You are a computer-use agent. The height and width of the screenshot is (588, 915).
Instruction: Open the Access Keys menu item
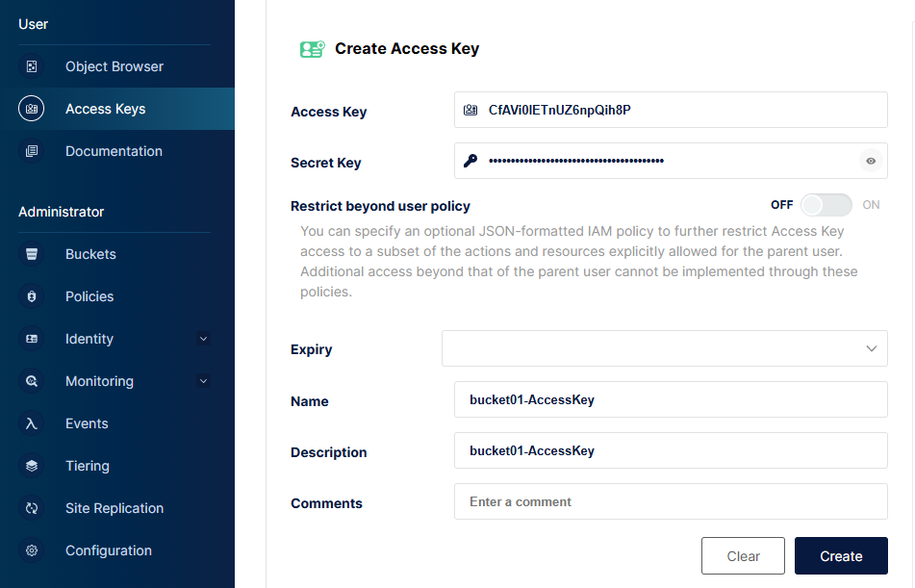[x=105, y=109]
